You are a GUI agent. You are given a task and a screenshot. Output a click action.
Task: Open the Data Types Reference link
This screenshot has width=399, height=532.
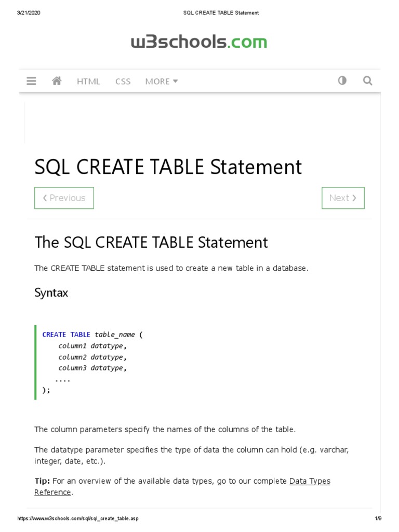coord(309,481)
